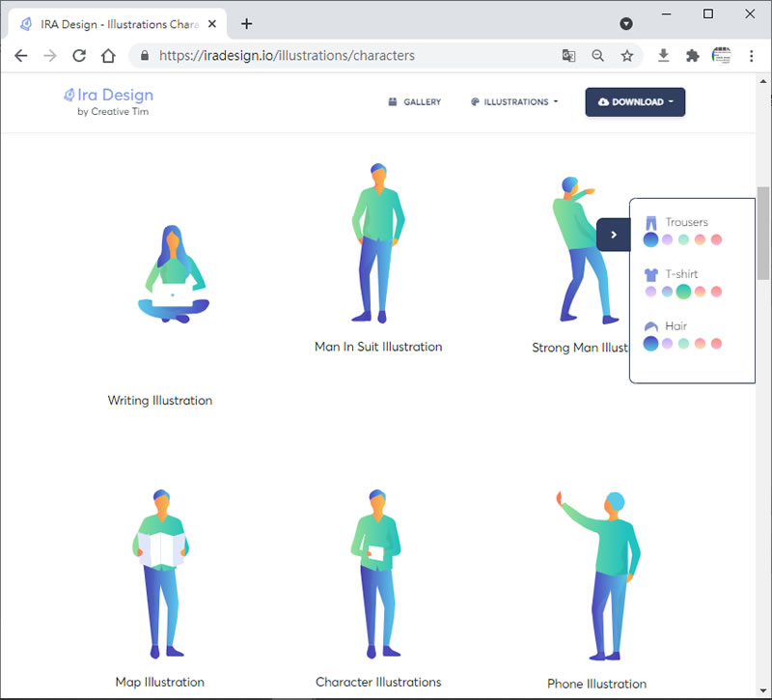772x700 pixels.
Task: Click the circled down-arrow tab search icon
Action: tap(626, 23)
